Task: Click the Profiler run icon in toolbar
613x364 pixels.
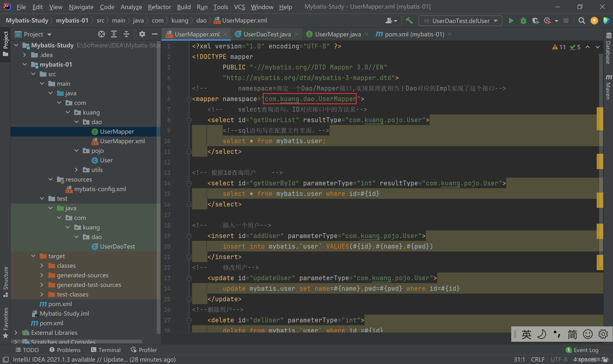Action: (x=548, y=21)
